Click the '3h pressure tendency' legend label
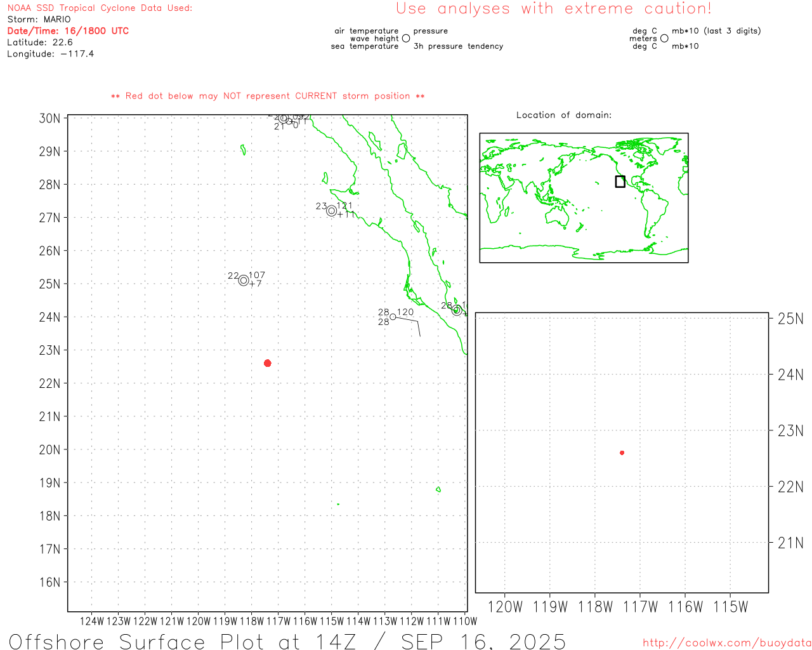Screen dimensions: 812x650 (458, 46)
